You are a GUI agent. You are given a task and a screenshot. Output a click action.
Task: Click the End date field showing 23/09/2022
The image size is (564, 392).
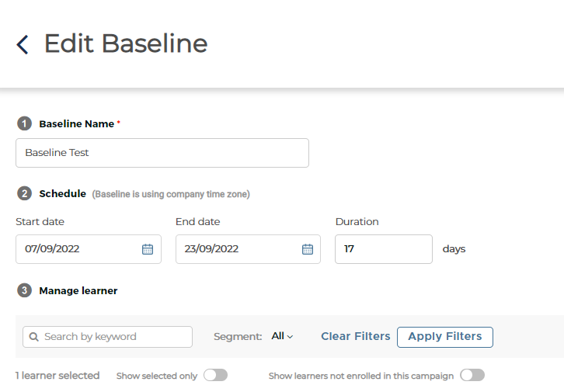pyautogui.click(x=248, y=249)
